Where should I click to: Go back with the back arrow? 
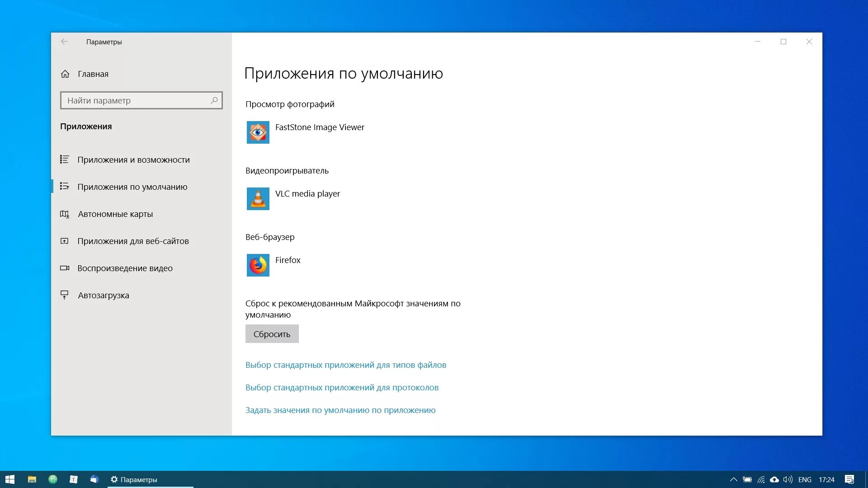(x=64, y=42)
